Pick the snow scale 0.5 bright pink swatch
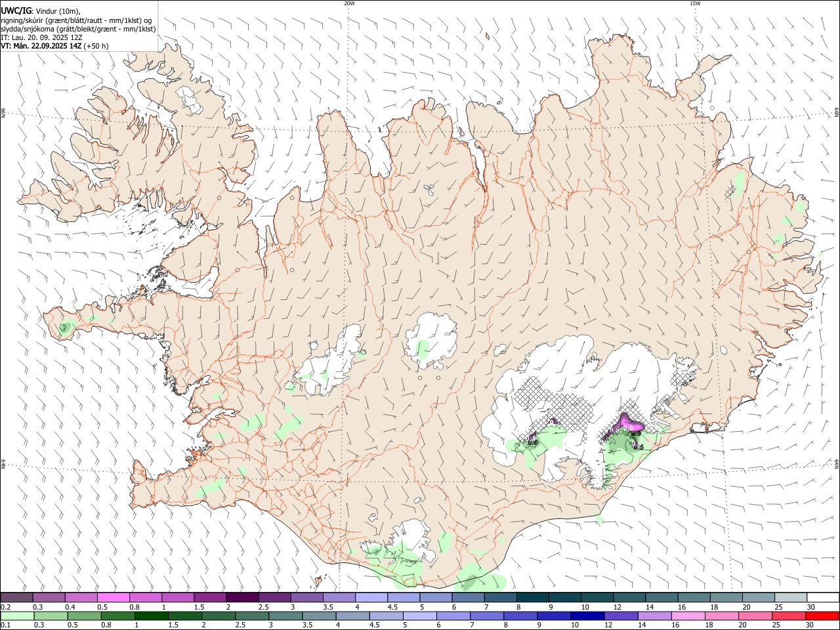Viewport: 840px width, 630px height. (x=113, y=597)
